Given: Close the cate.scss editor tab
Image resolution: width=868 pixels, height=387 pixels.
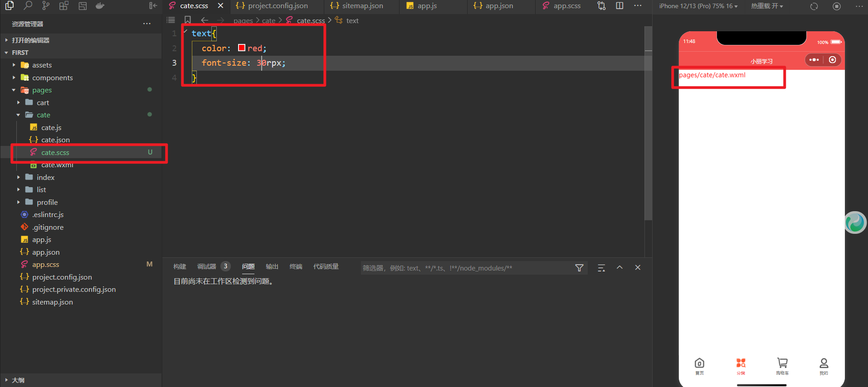Looking at the screenshot, I should (x=220, y=5).
